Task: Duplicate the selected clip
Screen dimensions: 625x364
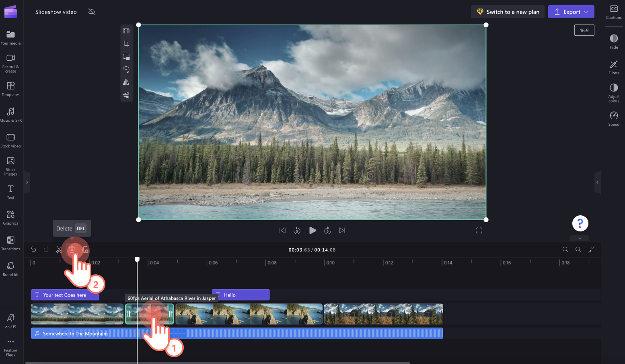Action: [85, 249]
